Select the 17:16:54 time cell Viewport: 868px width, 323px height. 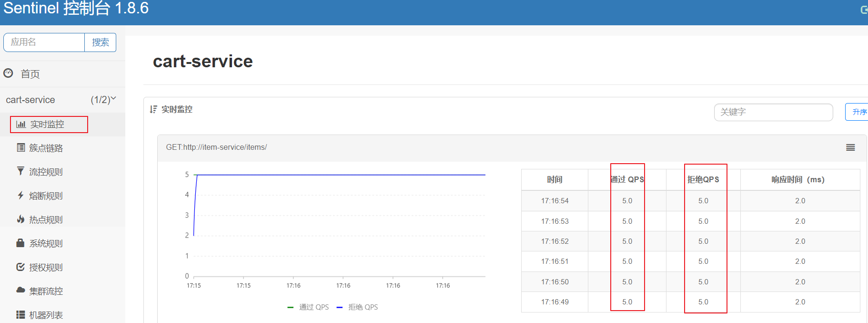(555, 201)
